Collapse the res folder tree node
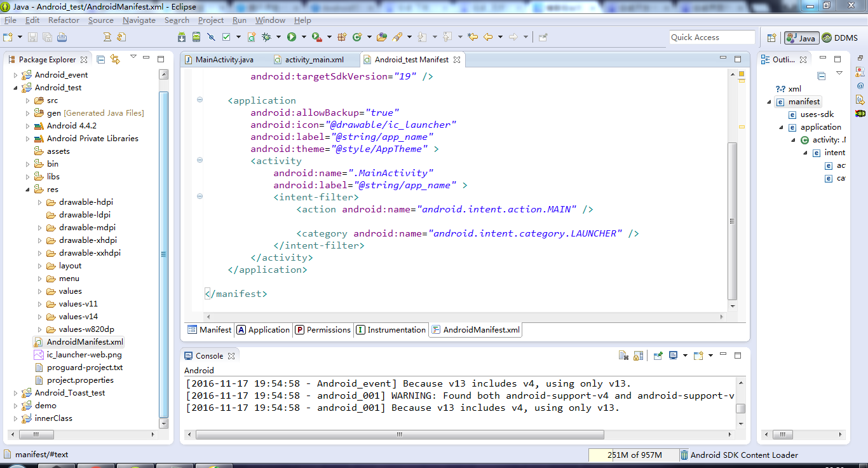Screen dimensions: 868x468 coord(27,189)
